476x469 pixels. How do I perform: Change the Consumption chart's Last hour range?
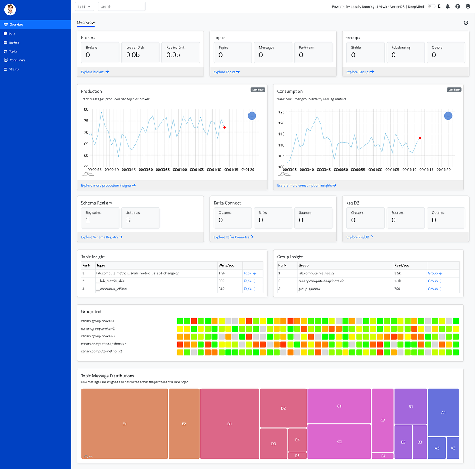[454, 90]
